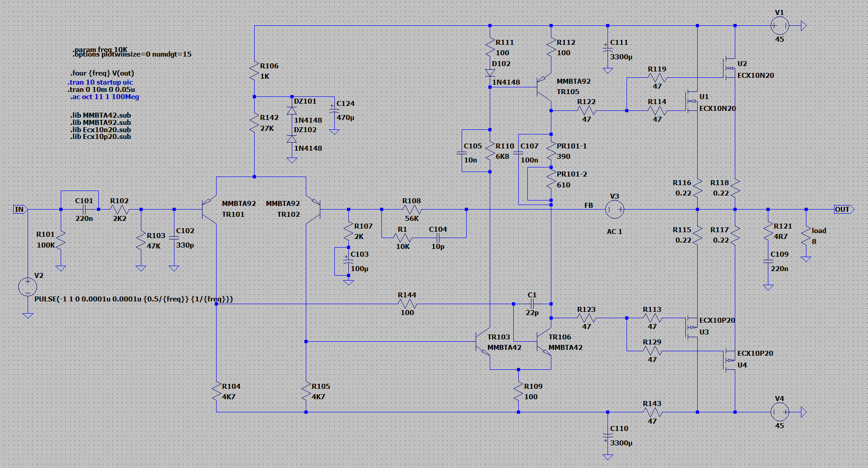This screenshot has height=468, width=868.
Task: Click the OUT port label
Action: click(x=844, y=209)
